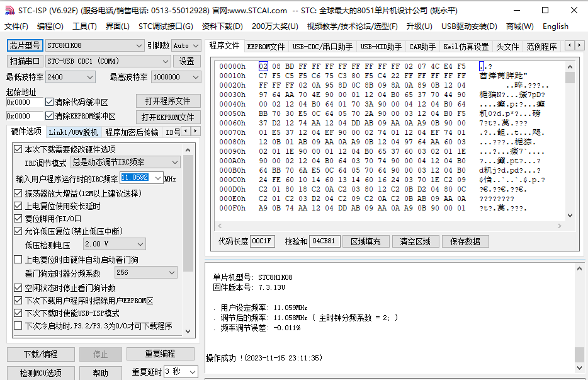Click 重复编程 button
The height and width of the screenshot is (380, 588).
pyautogui.click(x=160, y=354)
